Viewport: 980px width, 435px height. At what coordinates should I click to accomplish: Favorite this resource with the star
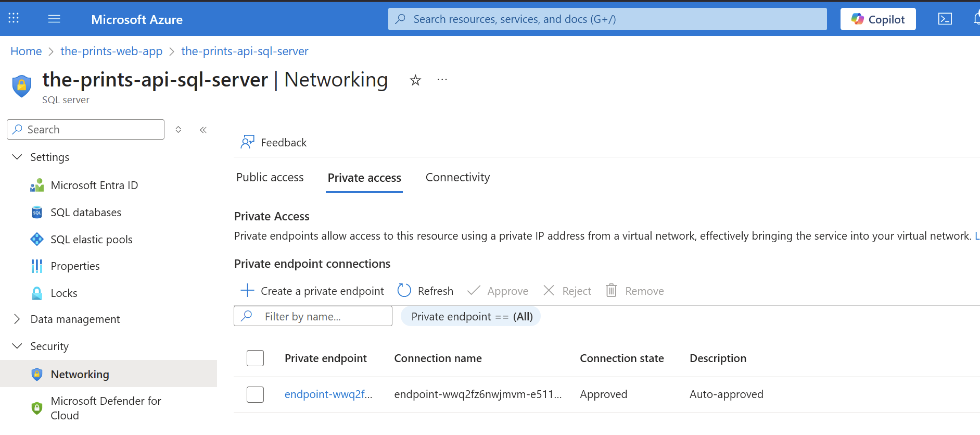pyautogui.click(x=415, y=80)
